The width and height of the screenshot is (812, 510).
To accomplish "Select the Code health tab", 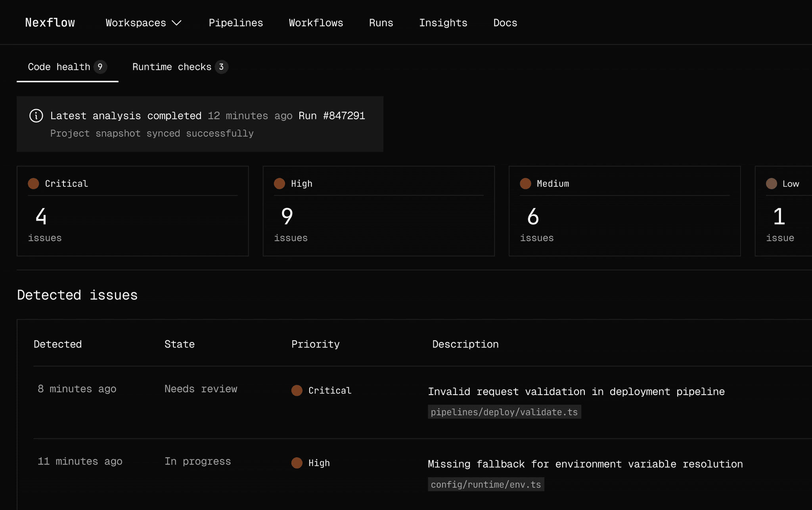I will pyautogui.click(x=59, y=67).
